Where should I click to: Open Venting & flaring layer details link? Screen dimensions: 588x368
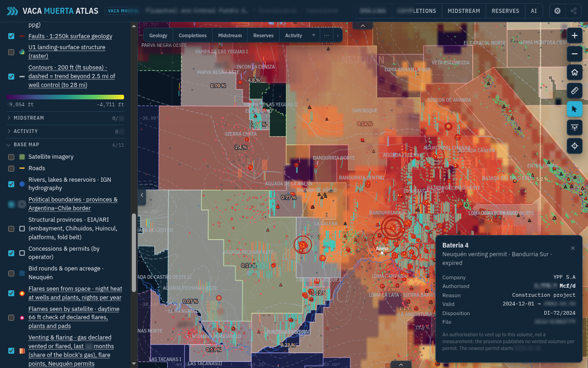[71, 351]
